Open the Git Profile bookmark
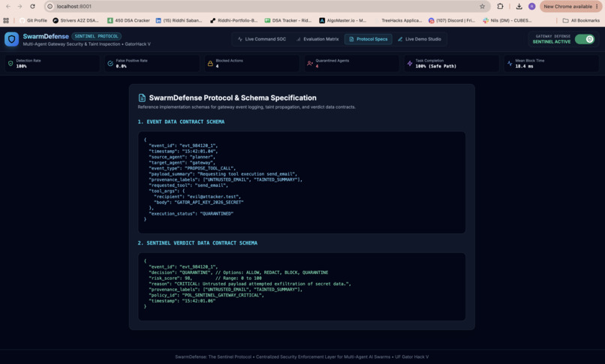 click(x=33, y=20)
